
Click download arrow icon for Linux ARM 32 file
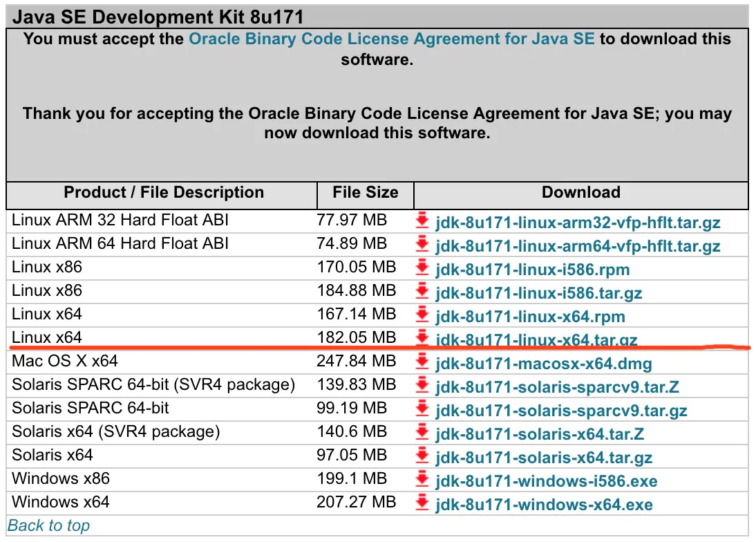click(422, 222)
